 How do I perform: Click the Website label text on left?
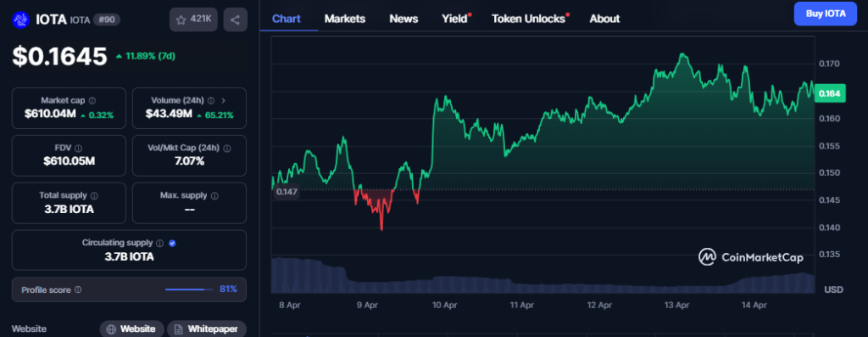click(29, 329)
